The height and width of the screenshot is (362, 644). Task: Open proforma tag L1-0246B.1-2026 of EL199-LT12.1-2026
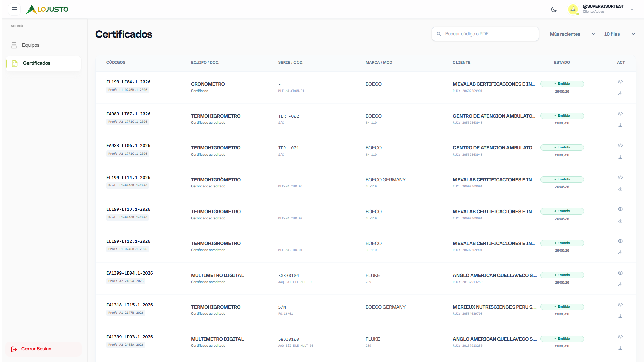[x=128, y=249]
